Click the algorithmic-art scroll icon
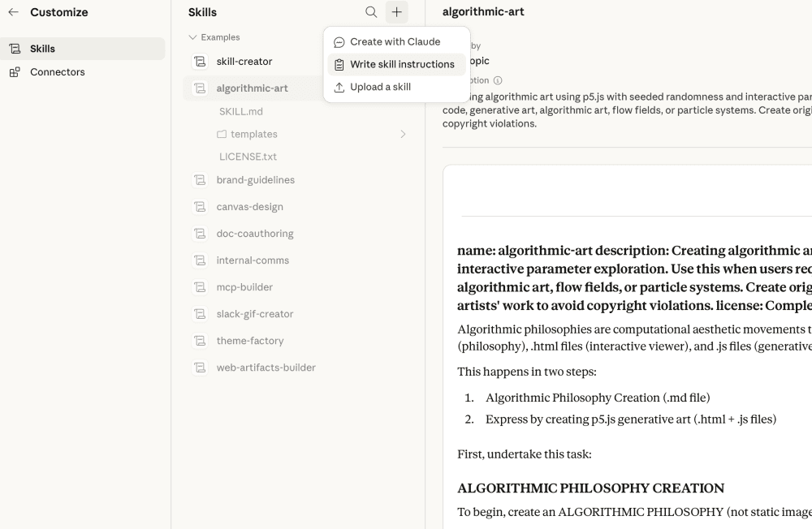Screen dimensions: 812x529 coord(200,88)
